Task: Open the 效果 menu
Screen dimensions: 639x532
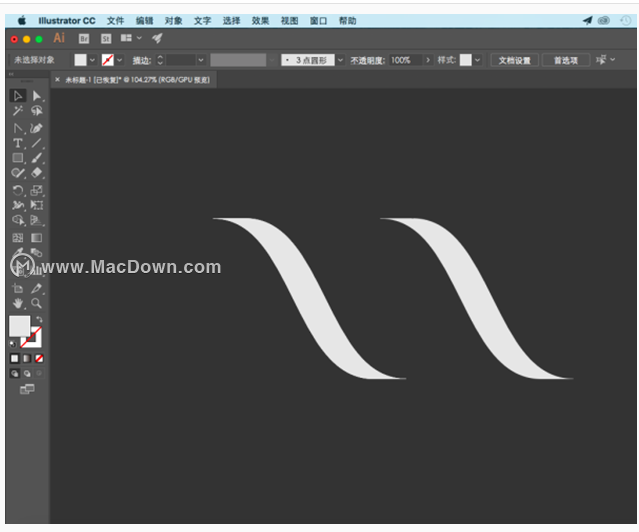Action: pyautogui.click(x=260, y=21)
